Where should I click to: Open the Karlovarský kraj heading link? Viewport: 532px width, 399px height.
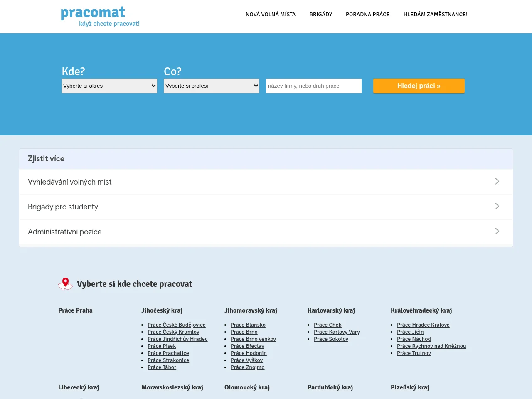point(331,310)
